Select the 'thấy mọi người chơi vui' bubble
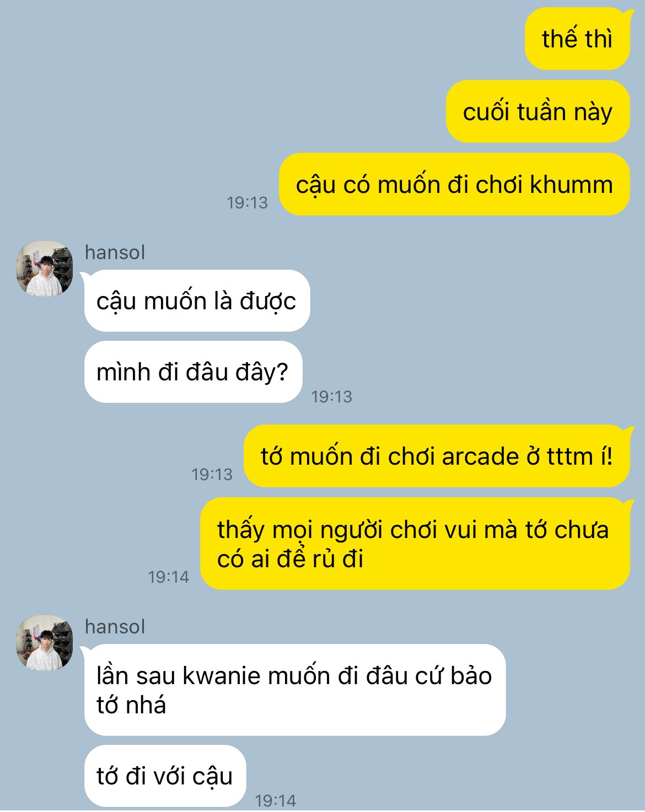This screenshot has width=645, height=812. click(415, 544)
